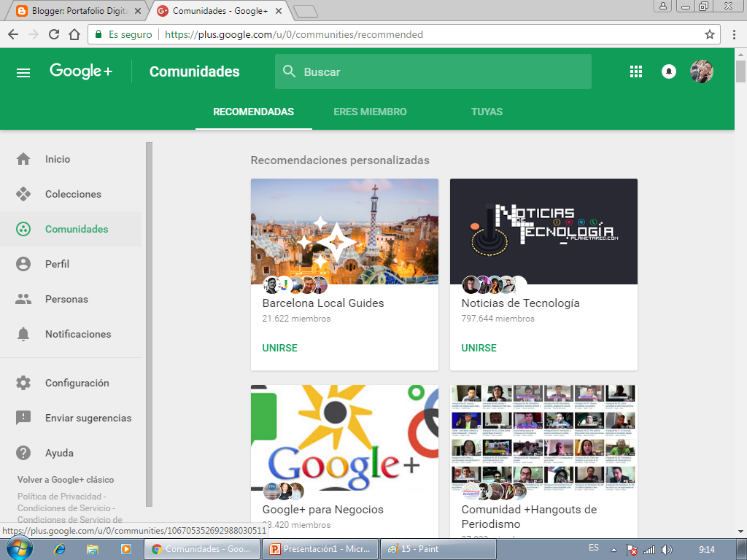Open Chrome's three-dot menu
Screen dimensions: 747x560
click(x=735, y=34)
